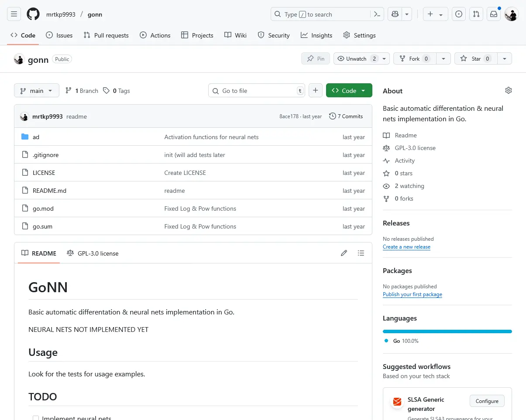Expand the Star lists dropdown arrow
The height and width of the screenshot is (420, 526).
tap(505, 59)
